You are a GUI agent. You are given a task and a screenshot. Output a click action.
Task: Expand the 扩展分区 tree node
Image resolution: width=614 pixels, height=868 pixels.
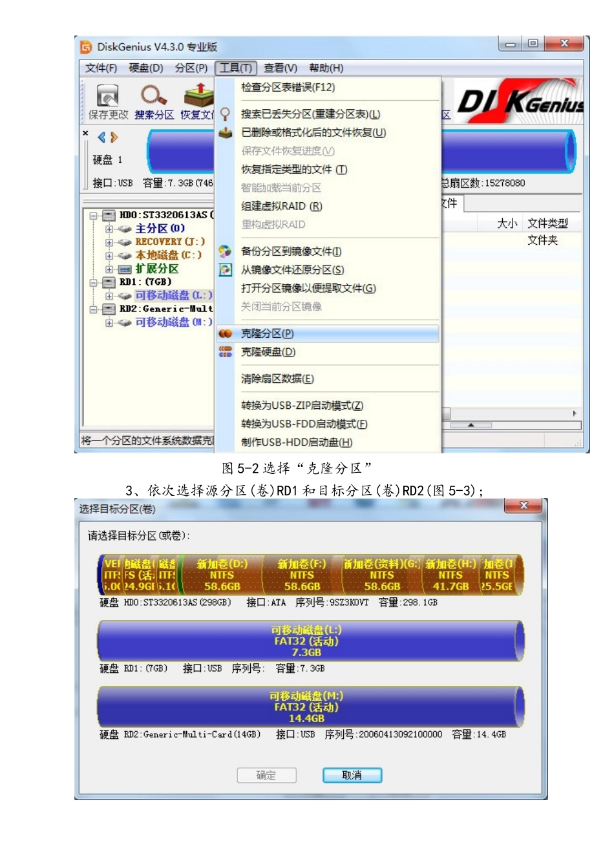click(109, 269)
